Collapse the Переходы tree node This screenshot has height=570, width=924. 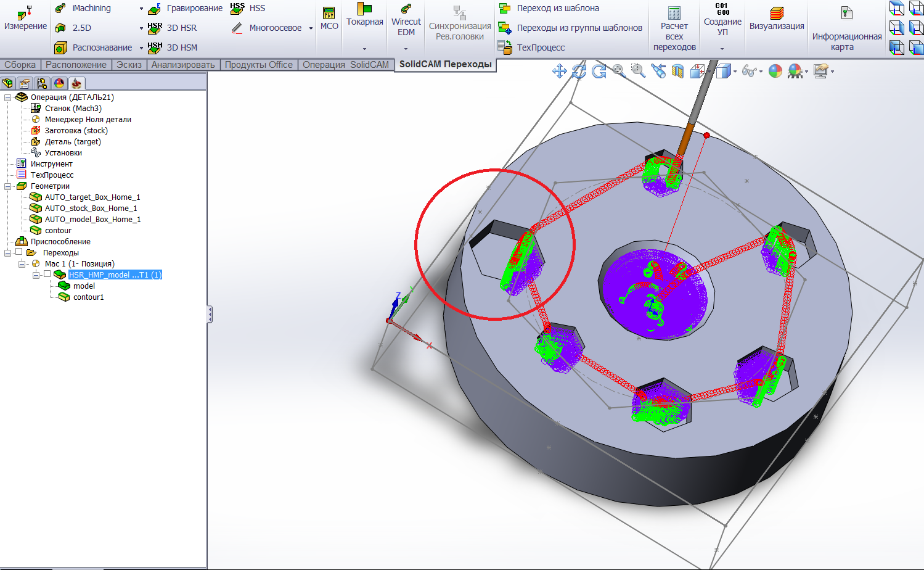[7, 252]
